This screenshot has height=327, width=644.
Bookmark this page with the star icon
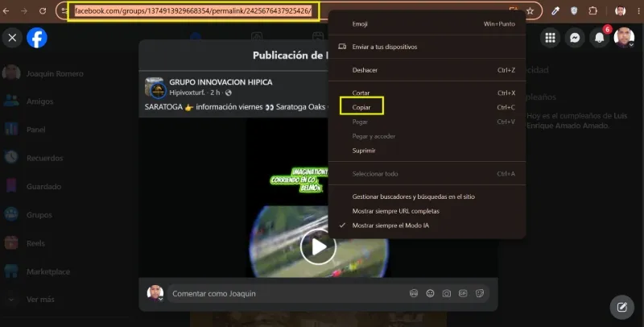tap(530, 11)
